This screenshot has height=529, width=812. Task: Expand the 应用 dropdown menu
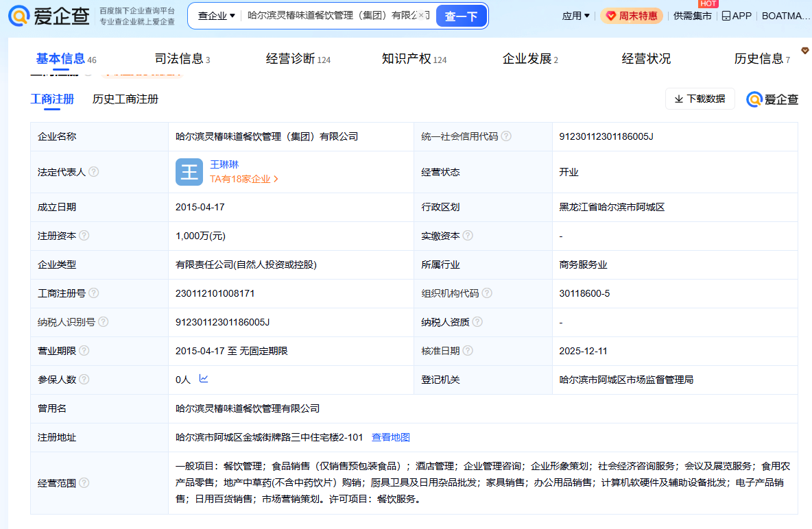[x=575, y=16]
